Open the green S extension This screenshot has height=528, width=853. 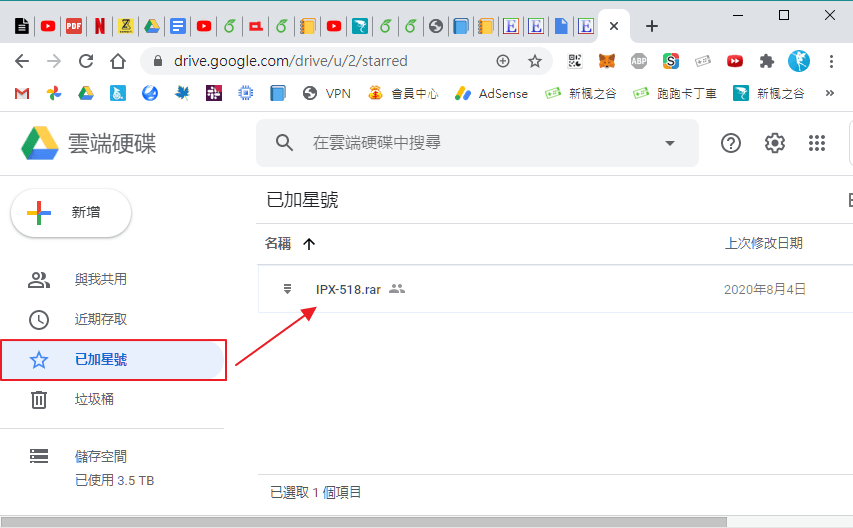(x=671, y=61)
